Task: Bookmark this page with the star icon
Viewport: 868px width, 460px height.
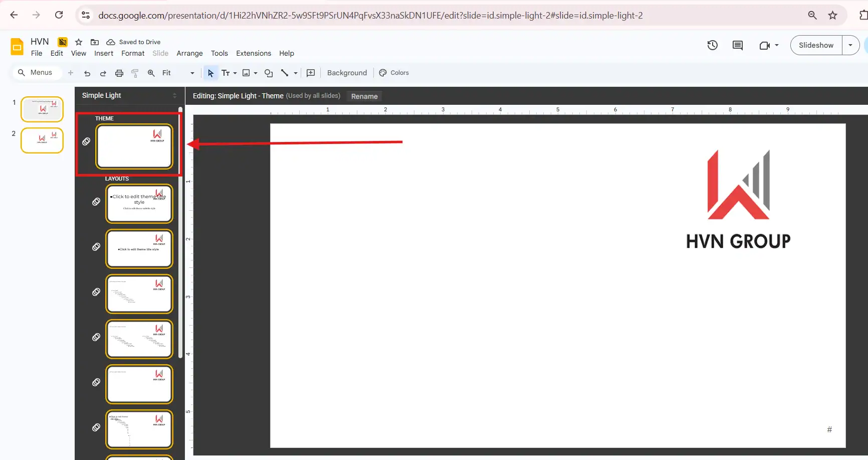Action: pos(832,16)
